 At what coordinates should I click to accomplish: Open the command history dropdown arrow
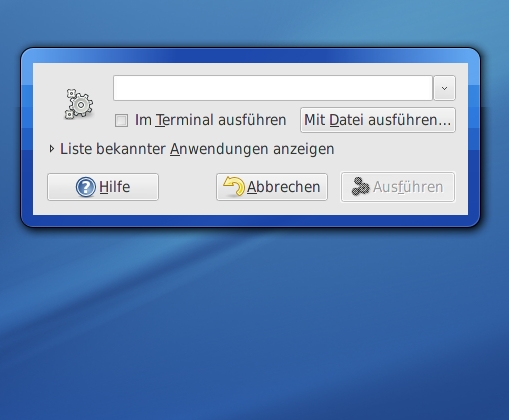[444, 88]
